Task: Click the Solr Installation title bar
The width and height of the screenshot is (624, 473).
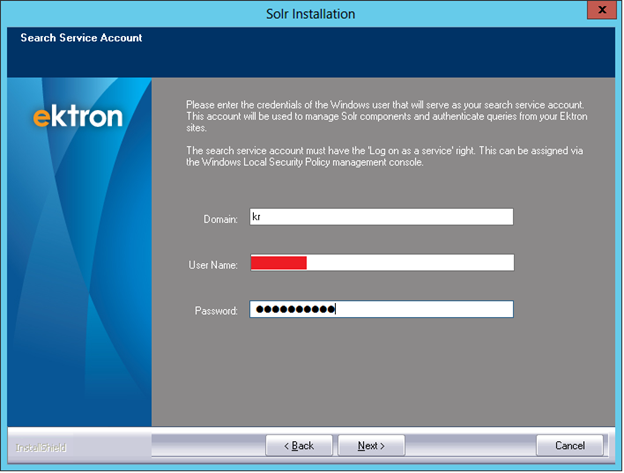Action: click(x=310, y=13)
